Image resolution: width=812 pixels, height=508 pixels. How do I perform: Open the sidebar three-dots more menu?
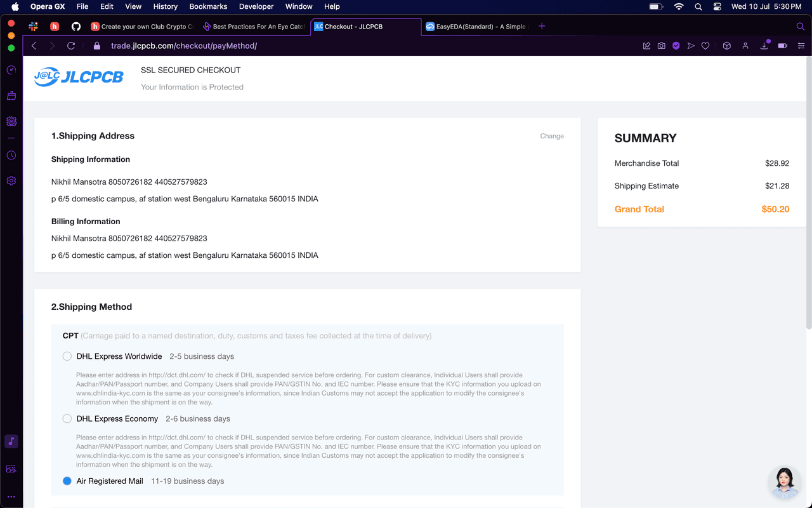[x=11, y=497]
